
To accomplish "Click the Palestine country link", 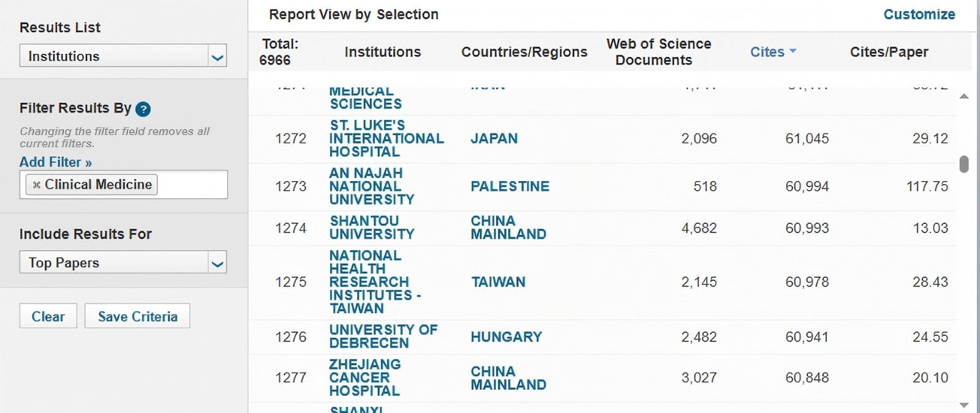I will (x=510, y=186).
